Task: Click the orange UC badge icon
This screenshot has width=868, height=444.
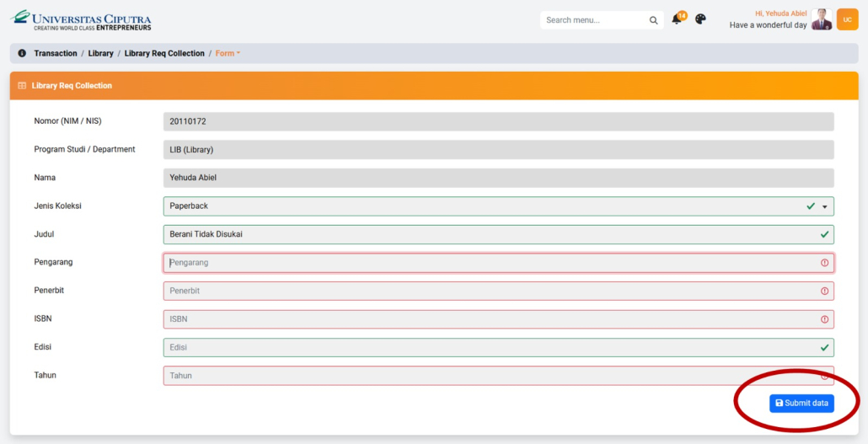Action: tap(847, 19)
